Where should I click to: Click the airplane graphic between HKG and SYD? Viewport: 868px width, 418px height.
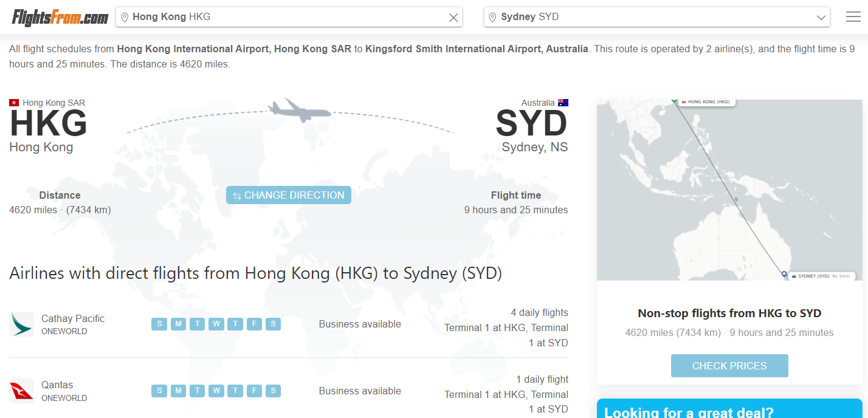[x=300, y=110]
